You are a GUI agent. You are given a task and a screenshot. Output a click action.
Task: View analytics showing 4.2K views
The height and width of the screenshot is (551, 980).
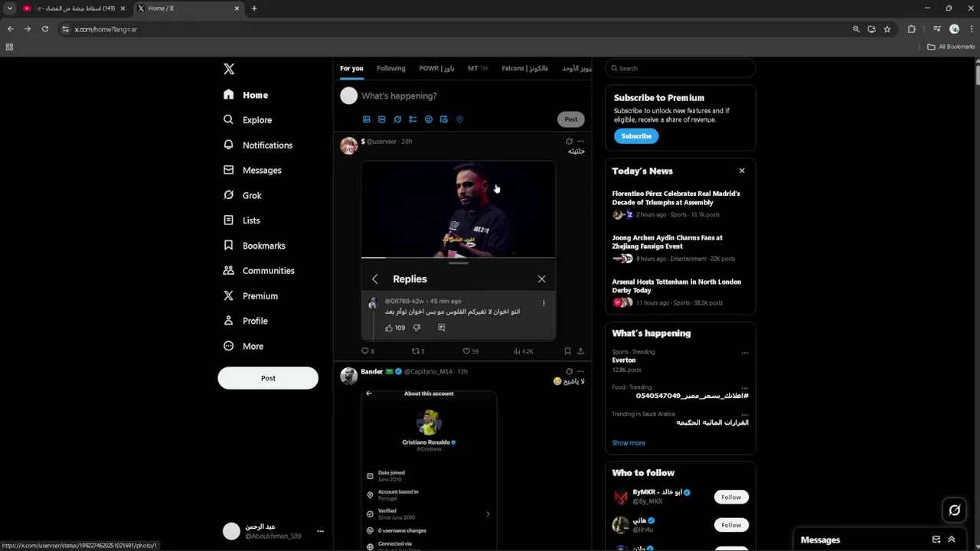[523, 351]
